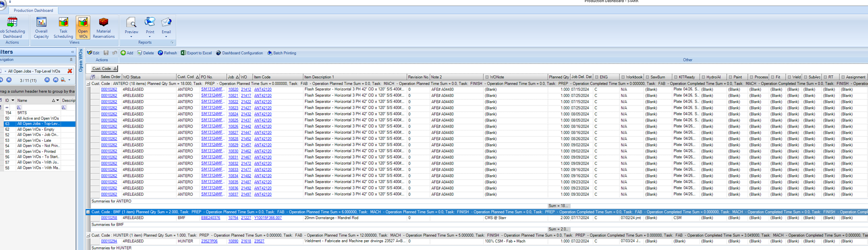Click the Print report icon
The height and width of the screenshot is (250, 868).
pyautogui.click(x=150, y=23)
